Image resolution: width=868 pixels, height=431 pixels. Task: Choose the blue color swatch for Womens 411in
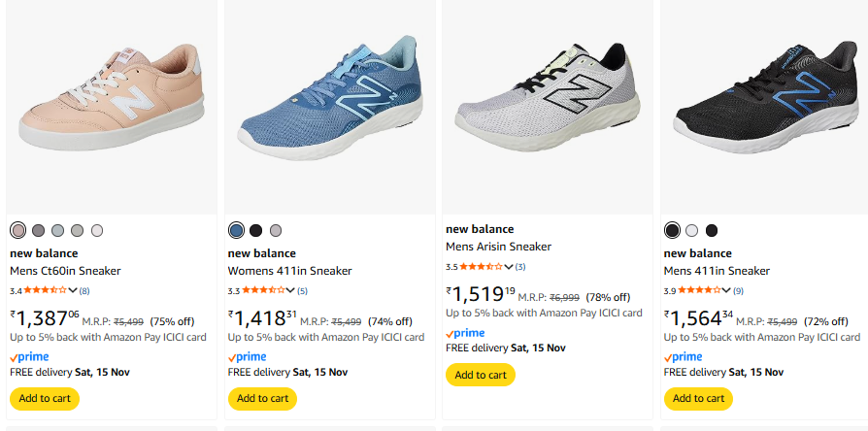coord(236,230)
